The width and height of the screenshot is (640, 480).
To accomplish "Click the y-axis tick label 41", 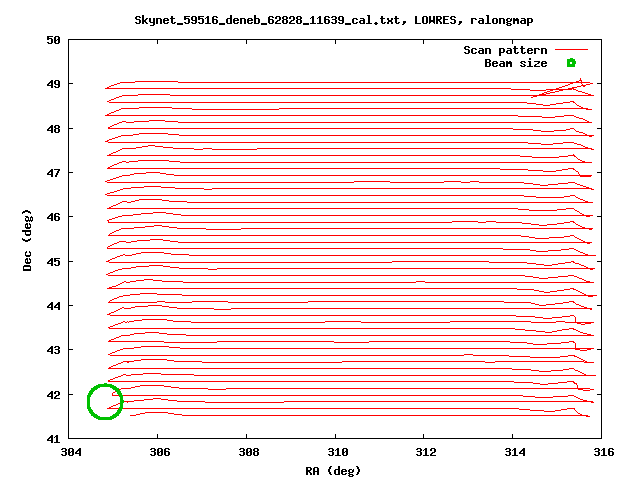I will (x=53, y=439).
